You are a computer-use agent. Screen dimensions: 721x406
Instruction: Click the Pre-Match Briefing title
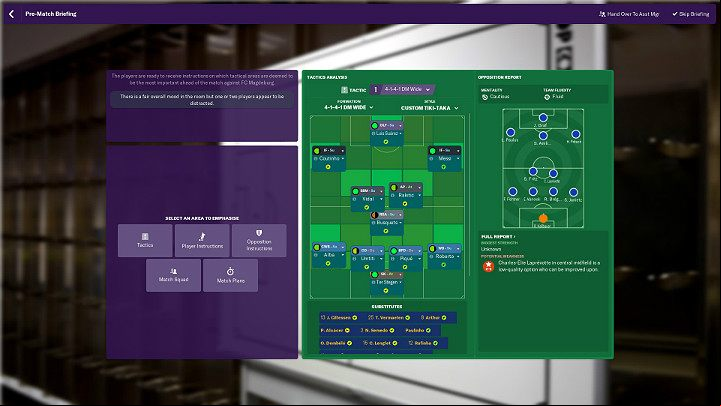click(x=51, y=14)
